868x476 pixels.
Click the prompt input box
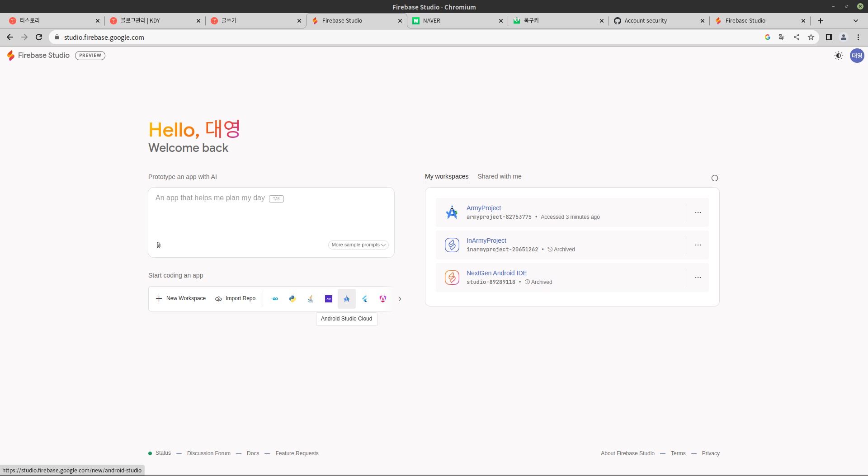pos(271,222)
